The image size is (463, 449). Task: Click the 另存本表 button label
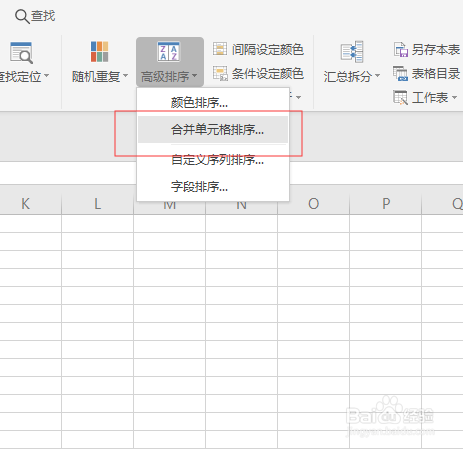[x=436, y=50]
